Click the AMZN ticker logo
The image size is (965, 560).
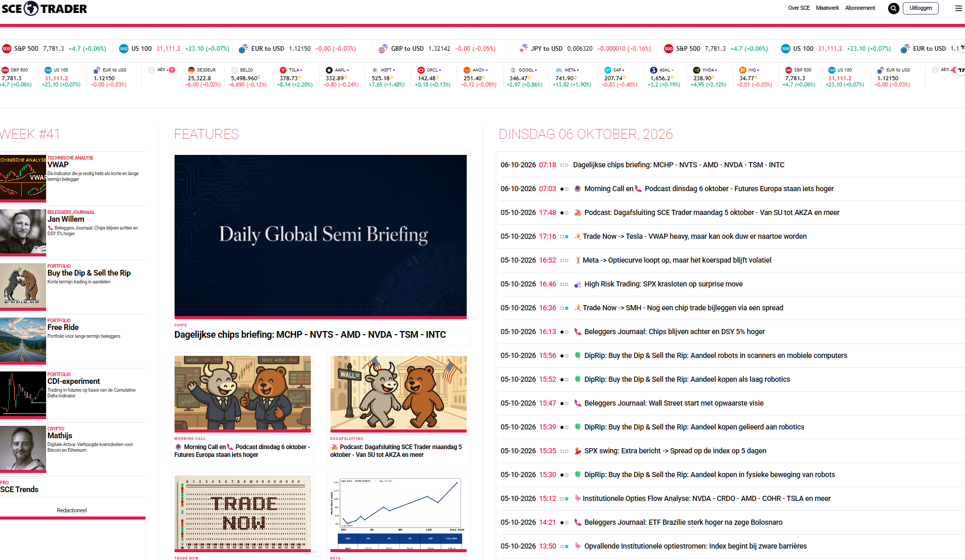[x=467, y=70]
